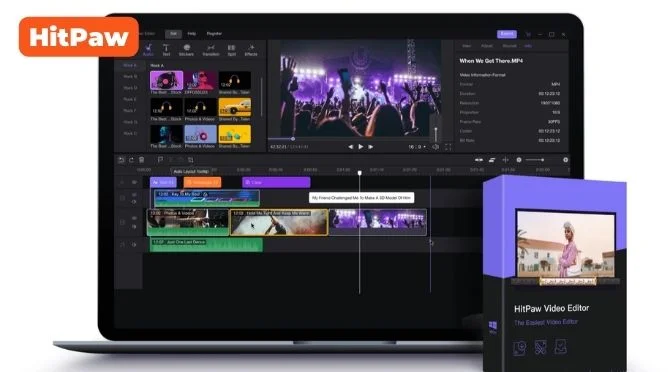Open the Text tool tab
The width and height of the screenshot is (670, 372).
coord(166,50)
